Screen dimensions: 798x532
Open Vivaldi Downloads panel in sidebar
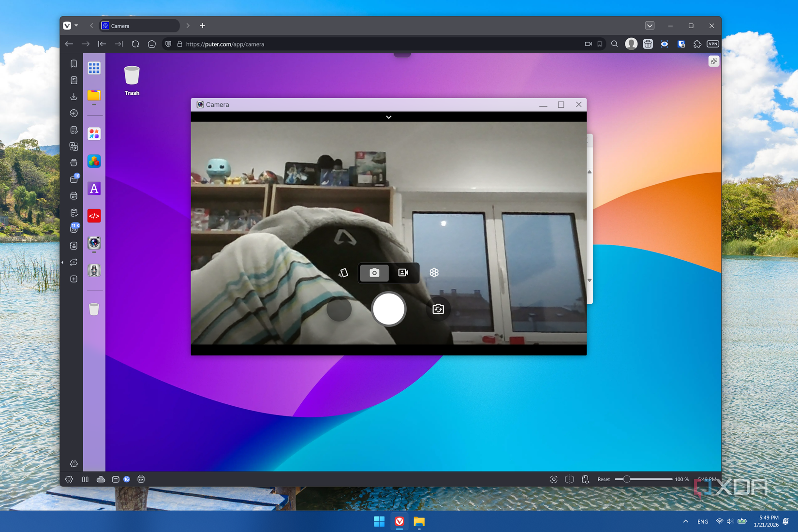[x=74, y=97]
